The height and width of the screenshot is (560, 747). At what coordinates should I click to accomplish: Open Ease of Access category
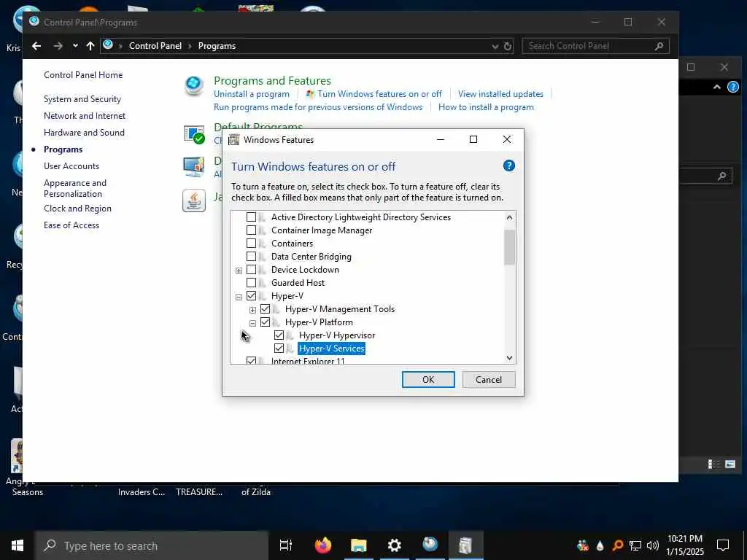[x=71, y=225]
